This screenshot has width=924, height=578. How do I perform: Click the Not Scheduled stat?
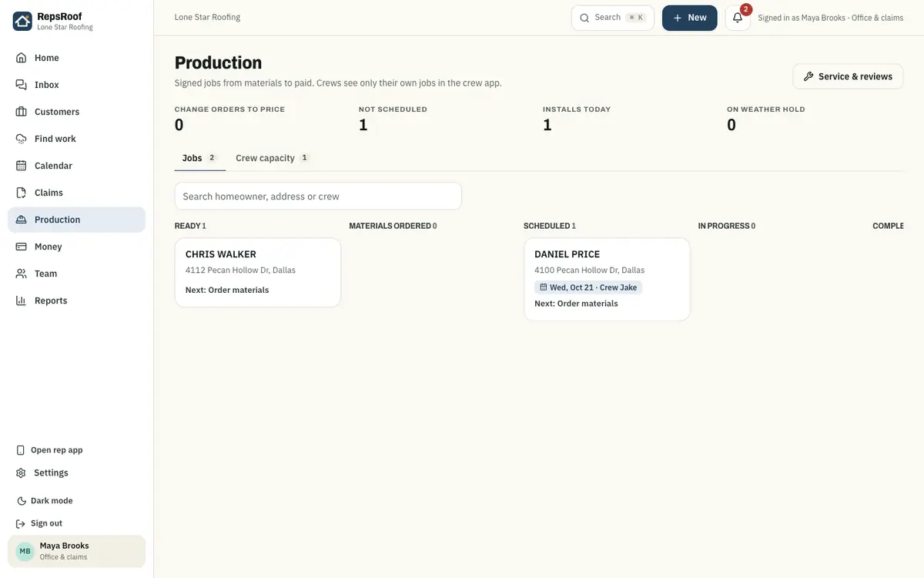point(393,119)
